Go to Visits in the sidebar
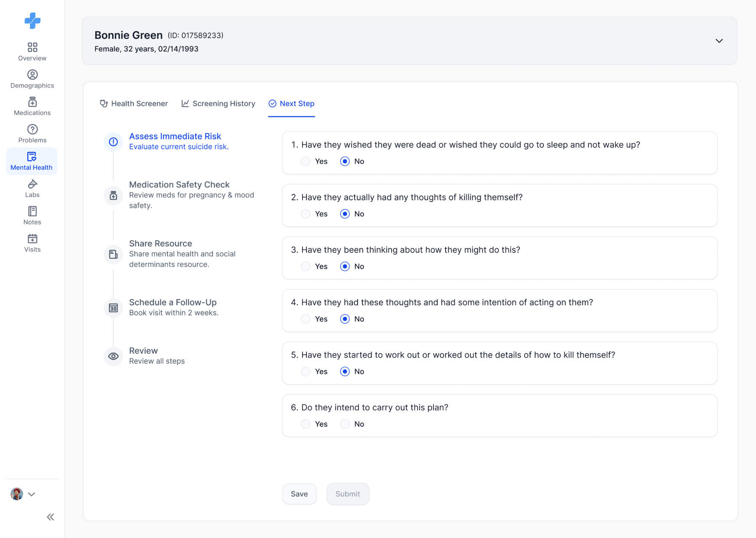The width and height of the screenshot is (756, 538). [32, 243]
